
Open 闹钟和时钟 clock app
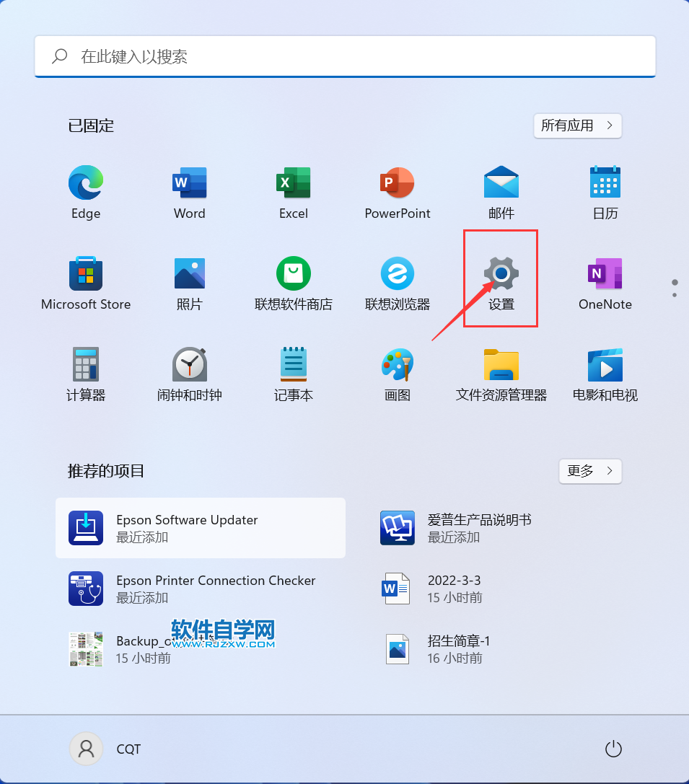coord(190,374)
